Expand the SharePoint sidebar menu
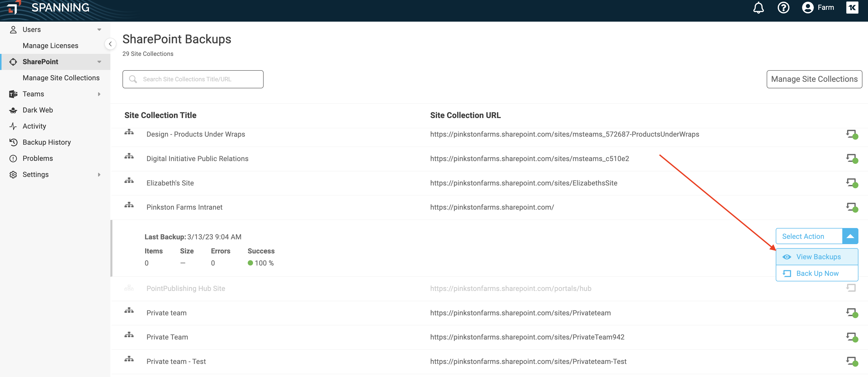868x377 pixels. [99, 61]
